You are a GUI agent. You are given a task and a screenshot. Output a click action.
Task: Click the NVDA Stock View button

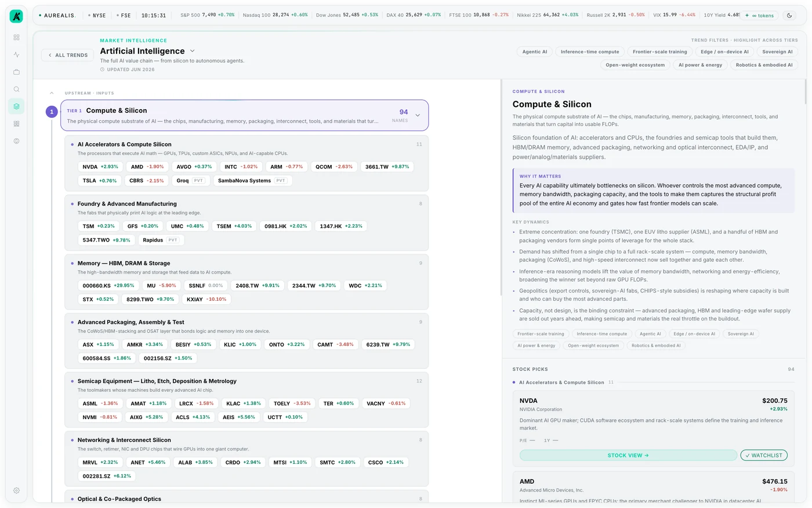point(628,456)
